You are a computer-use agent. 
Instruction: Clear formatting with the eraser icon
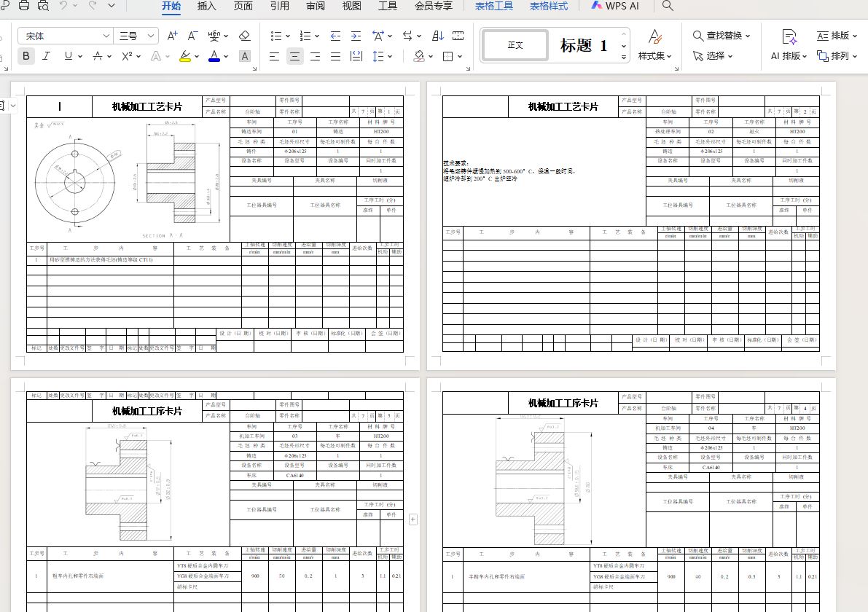pyautogui.click(x=244, y=36)
